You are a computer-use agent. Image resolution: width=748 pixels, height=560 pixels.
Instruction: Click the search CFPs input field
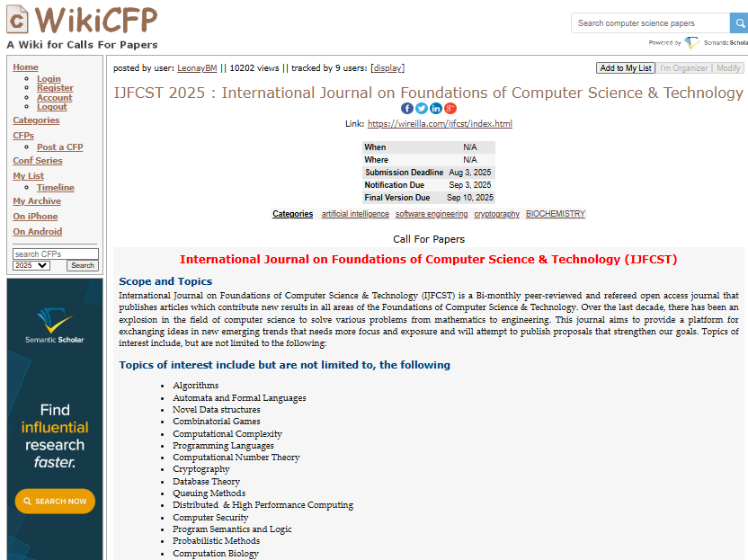click(x=56, y=253)
